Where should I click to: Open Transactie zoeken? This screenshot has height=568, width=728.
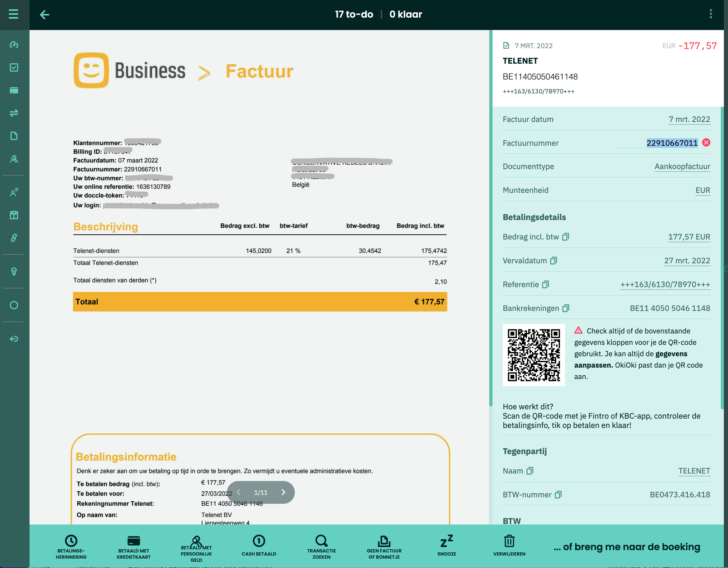coord(322,547)
